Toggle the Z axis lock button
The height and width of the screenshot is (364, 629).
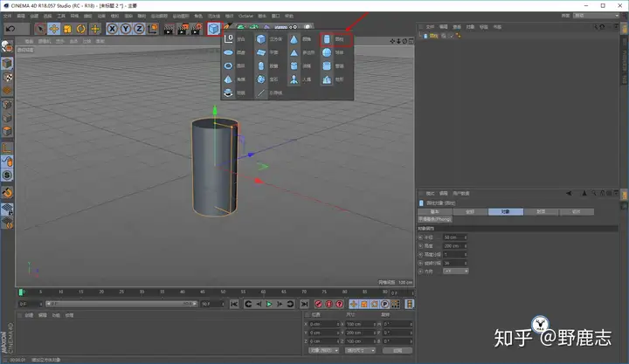click(x=138, y=29)
